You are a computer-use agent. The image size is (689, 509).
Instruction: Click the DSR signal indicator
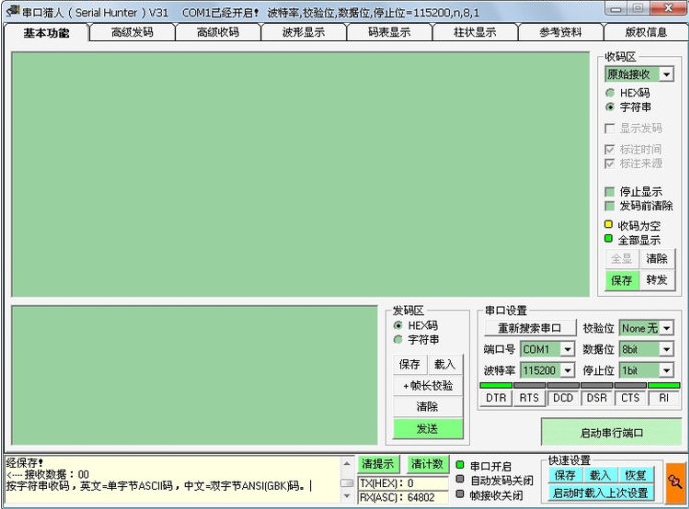597,398
